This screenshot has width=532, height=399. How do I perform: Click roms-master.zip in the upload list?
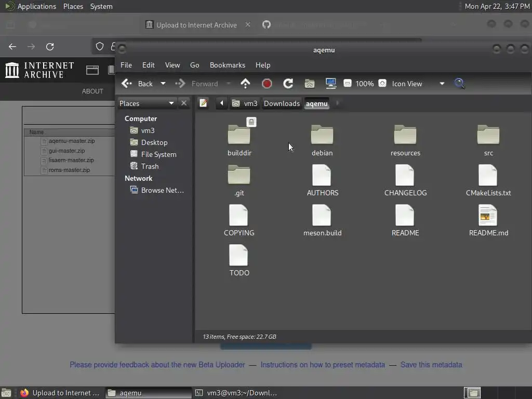point(69,170)
